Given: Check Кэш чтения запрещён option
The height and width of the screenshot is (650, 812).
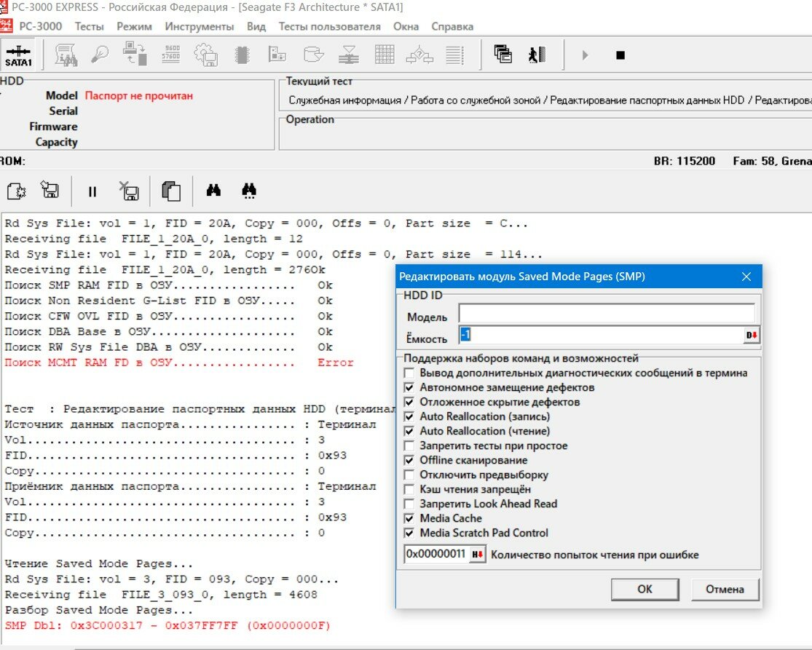Looking at the screenshot, I should pos(409,489).
